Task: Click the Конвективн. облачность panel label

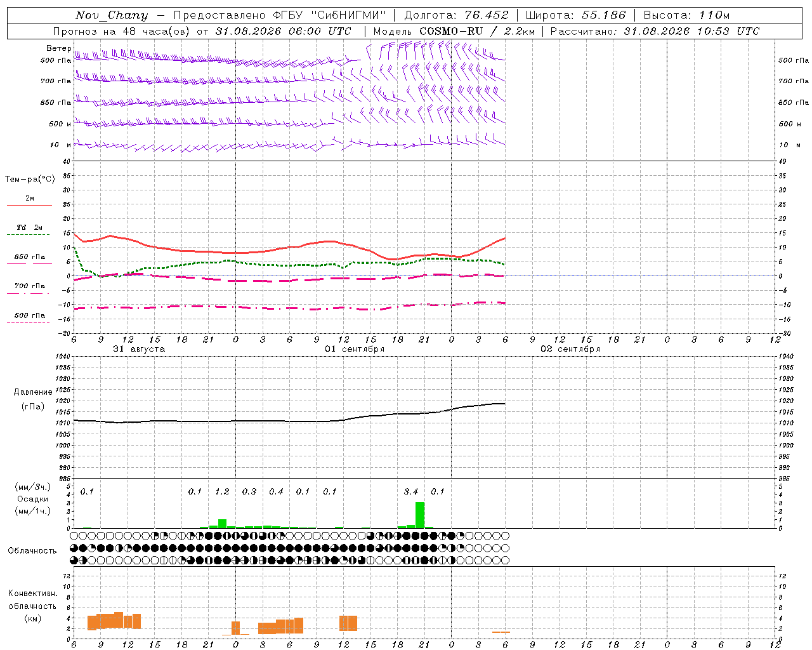Action: [x=33, y=606]
